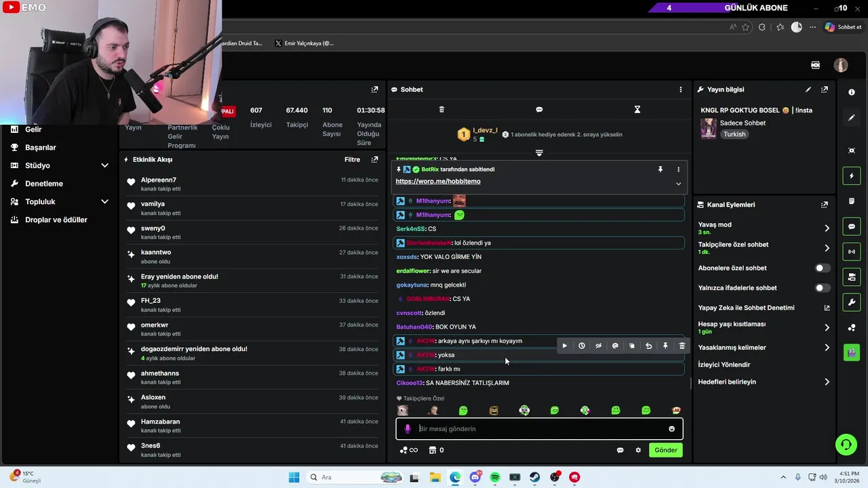868x488 pixels.
Task: Switch to Emir Yalçınkaya X tab
Action: [304, 43]
